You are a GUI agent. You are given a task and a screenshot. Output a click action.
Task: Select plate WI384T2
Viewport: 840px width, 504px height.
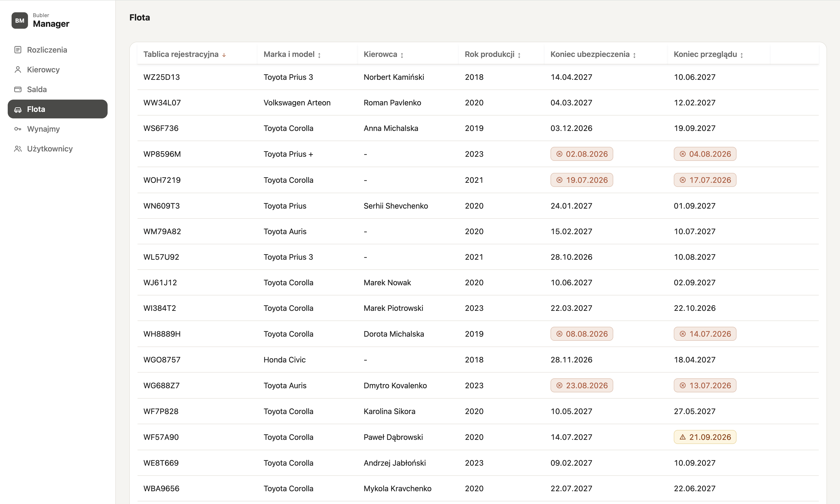160,308
